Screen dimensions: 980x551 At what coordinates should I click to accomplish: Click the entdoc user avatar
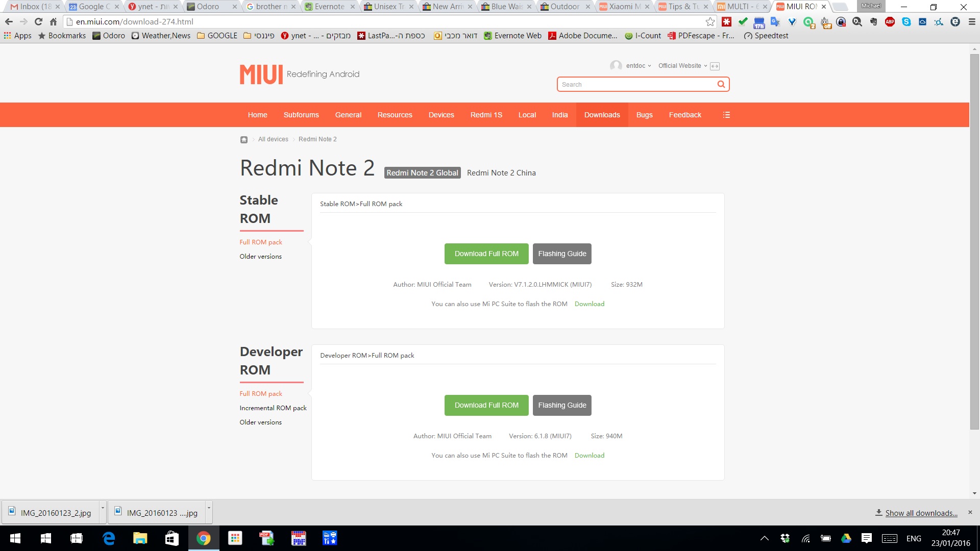pyautogui.click(x=616, y=65)
